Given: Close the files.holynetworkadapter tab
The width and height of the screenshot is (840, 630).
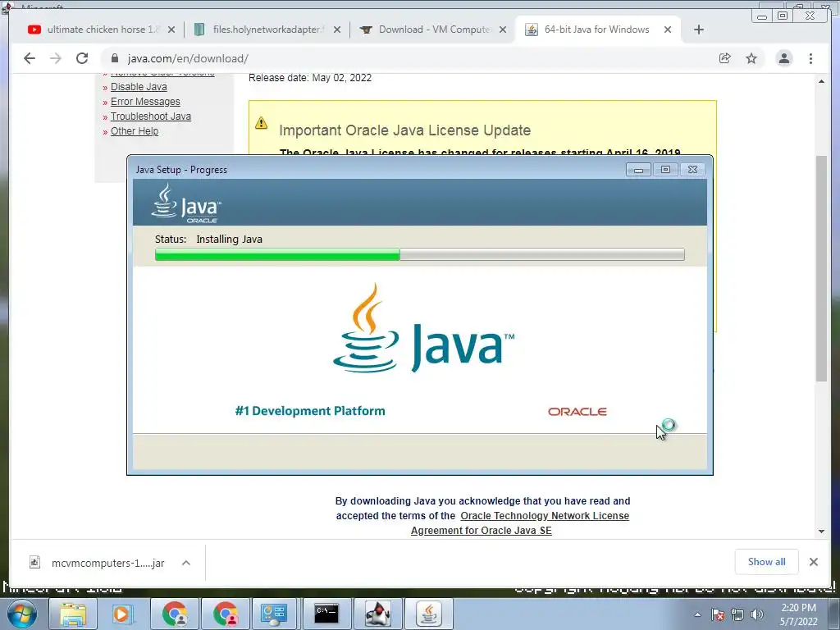Looking at the screenshot, I should [x=337, y=30].
